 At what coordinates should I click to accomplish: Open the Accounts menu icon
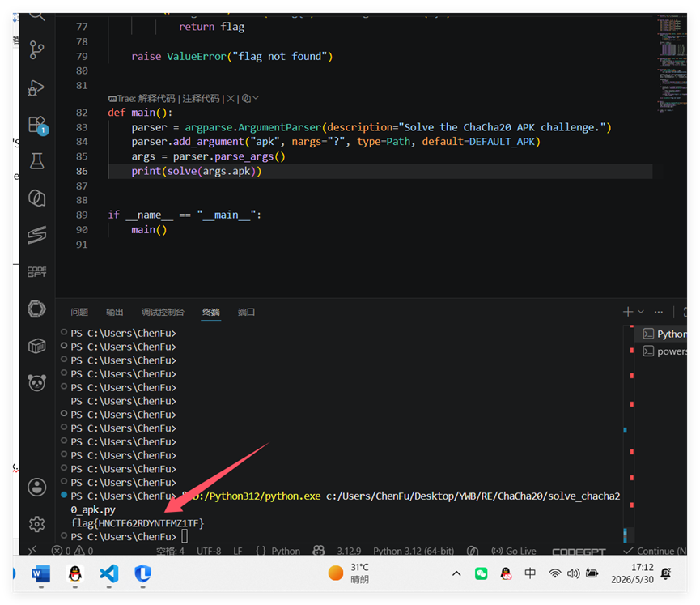(x=36, y=487)
